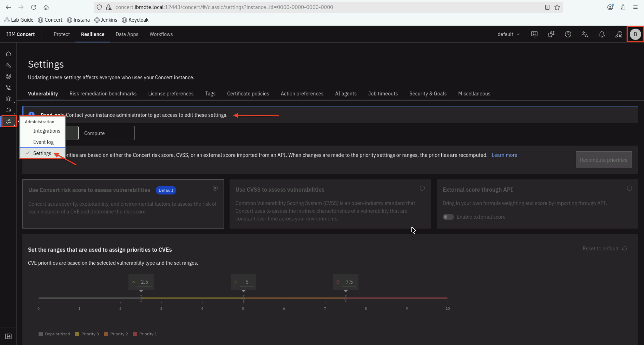This screenshot has height=345, width=644.
Task: Open Job timeouts tab
Action: (x=383, y=93)
